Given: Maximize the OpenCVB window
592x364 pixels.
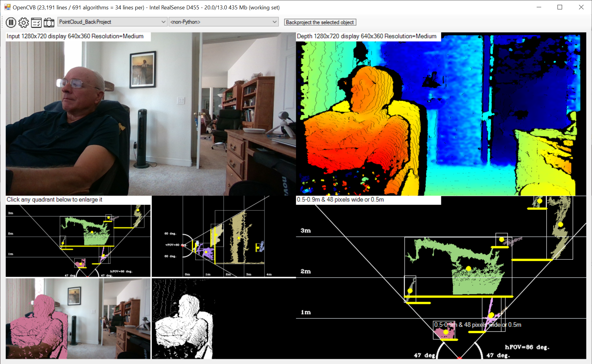Looking at the screenshot, I should (x=560, y=7).
